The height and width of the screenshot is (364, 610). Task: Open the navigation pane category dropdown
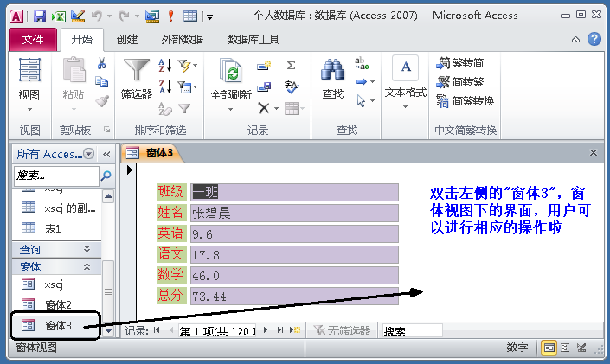[x=89, y=154]
